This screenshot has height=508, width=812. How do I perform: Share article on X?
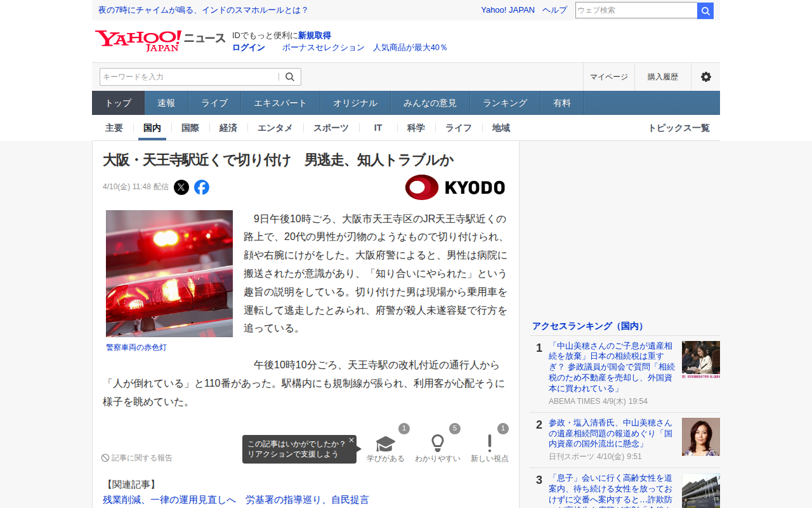tap(181, 187)
